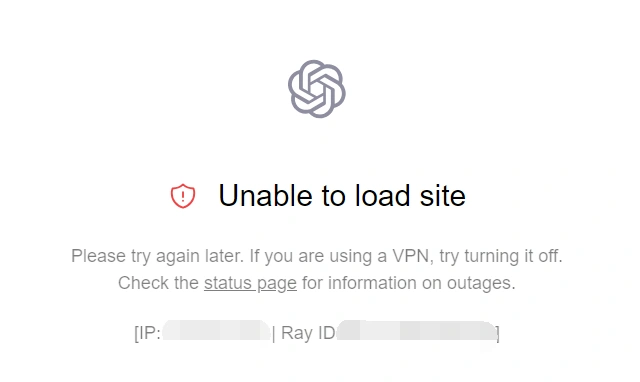Click the blurred Ray ID value
The width and height of the screenshot is (640, 382).
[x=416, y=331]
